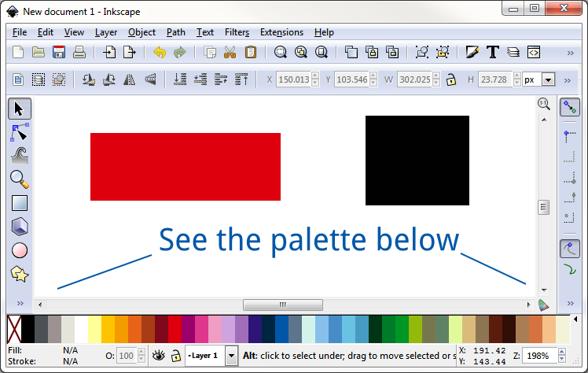Open the Filters menu
This screenshot has width=588, height=373.
click(237, 32)
